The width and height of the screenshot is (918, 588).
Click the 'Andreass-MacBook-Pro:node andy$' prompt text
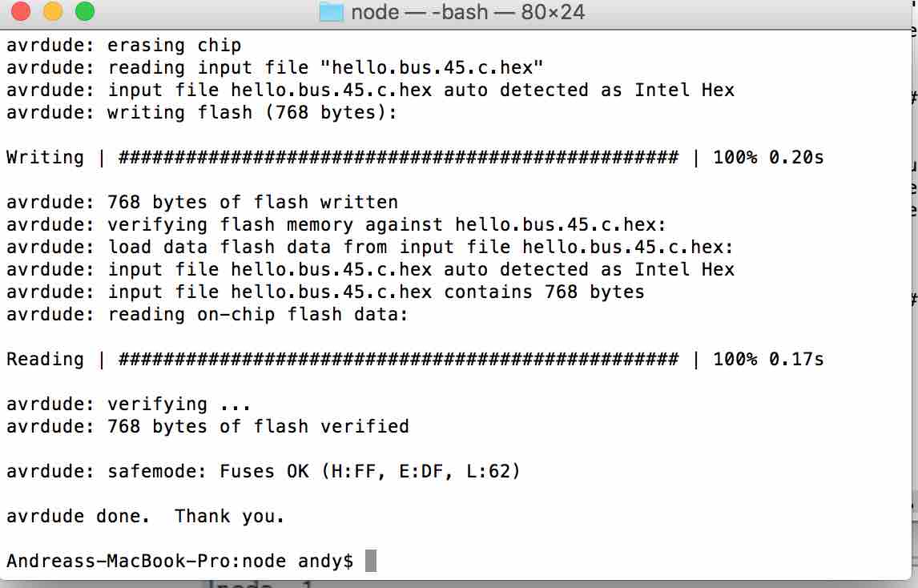tap(179, 561)
